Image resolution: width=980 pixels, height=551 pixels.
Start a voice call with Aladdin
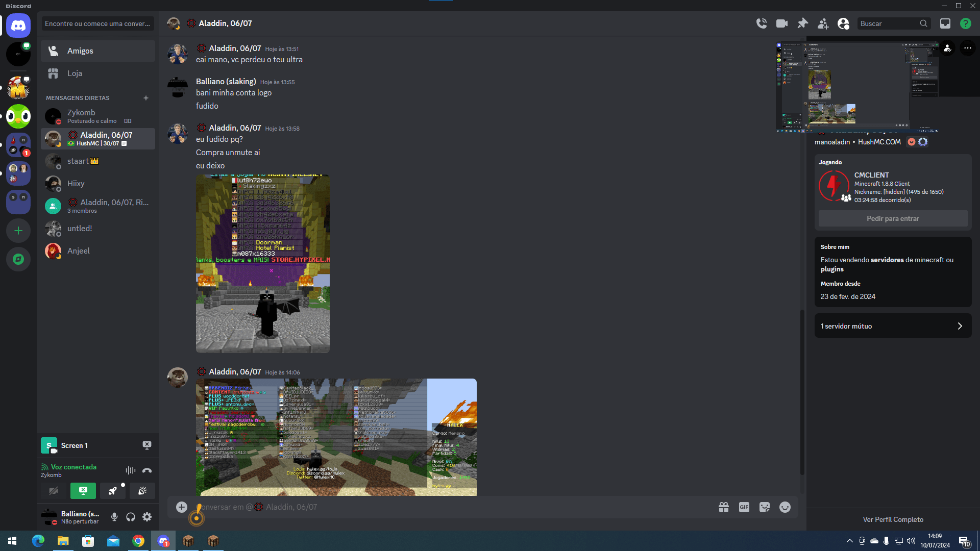[x=762, y=23]
